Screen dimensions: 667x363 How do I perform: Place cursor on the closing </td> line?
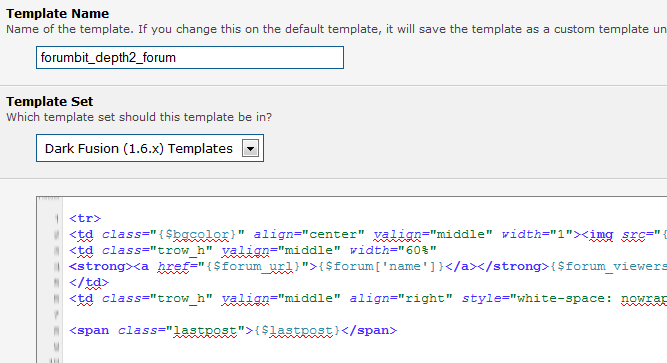pyautogui.click(x=89, y=283)
